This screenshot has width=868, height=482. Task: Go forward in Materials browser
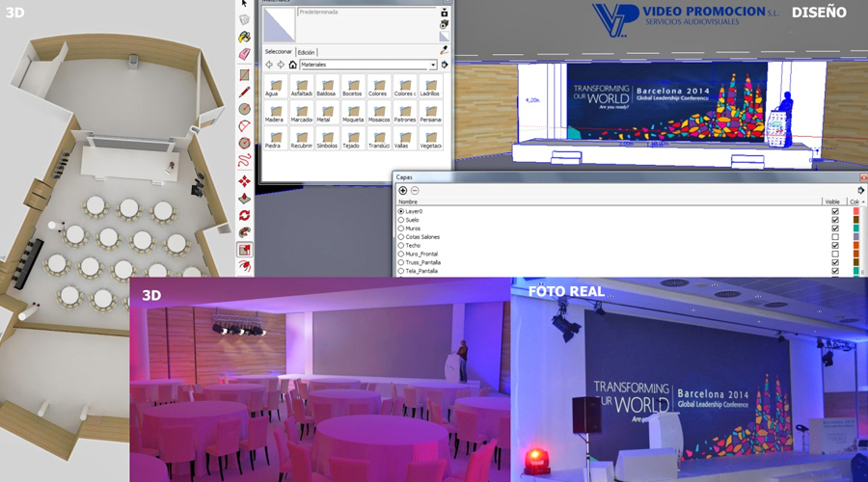[281, 65]
